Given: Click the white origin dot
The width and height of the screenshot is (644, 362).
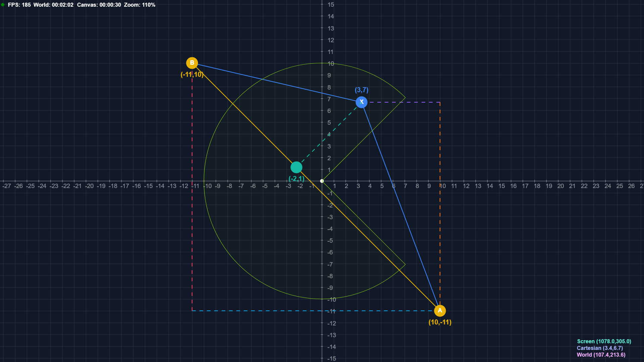Looking at the screenshot, I should (x=322, y=181).
